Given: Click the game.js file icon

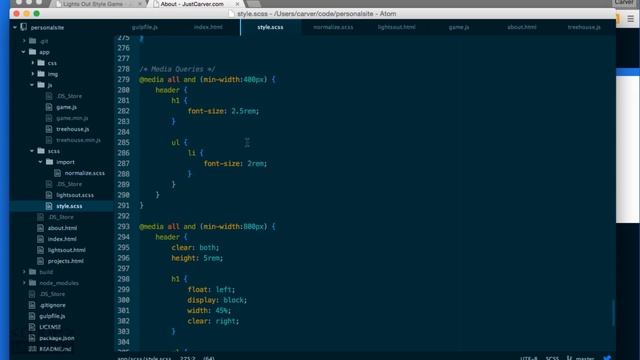Looking at the screenshot, I should coord(49,107).
